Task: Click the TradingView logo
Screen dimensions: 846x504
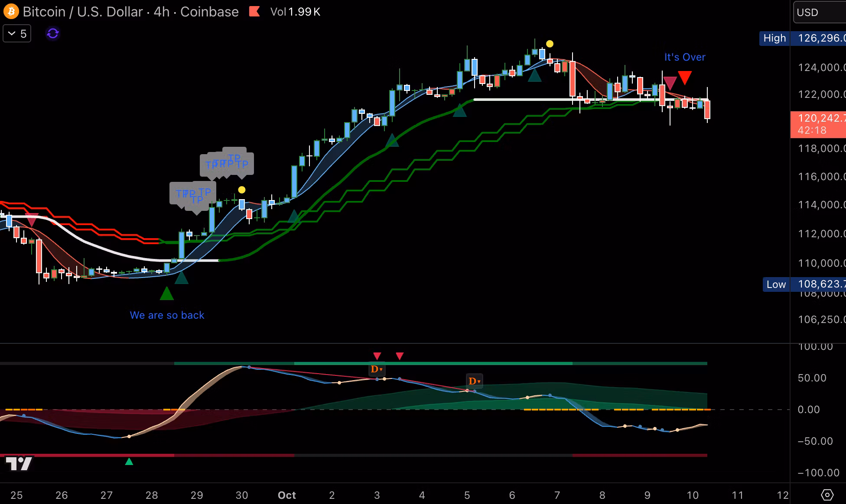Action: pos(19,464)
